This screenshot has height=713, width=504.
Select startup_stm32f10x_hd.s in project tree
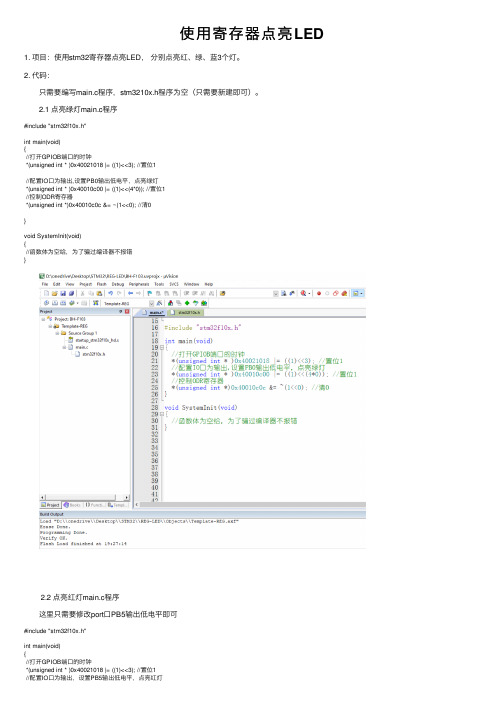click(97, 340)
